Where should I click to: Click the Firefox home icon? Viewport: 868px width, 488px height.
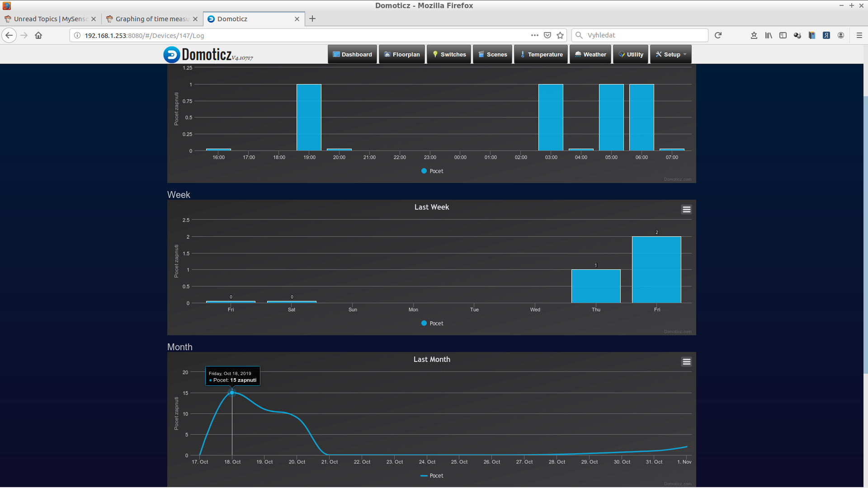tap(38, 35)
